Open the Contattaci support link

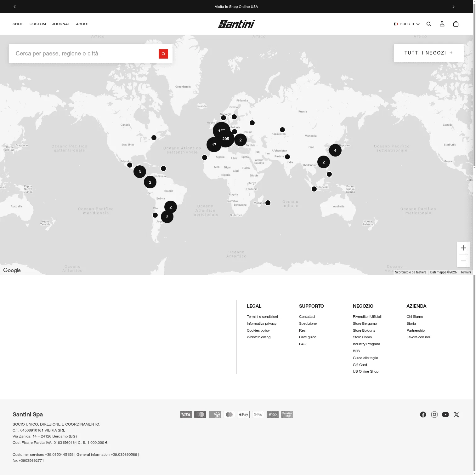click(x=307, y=317)
